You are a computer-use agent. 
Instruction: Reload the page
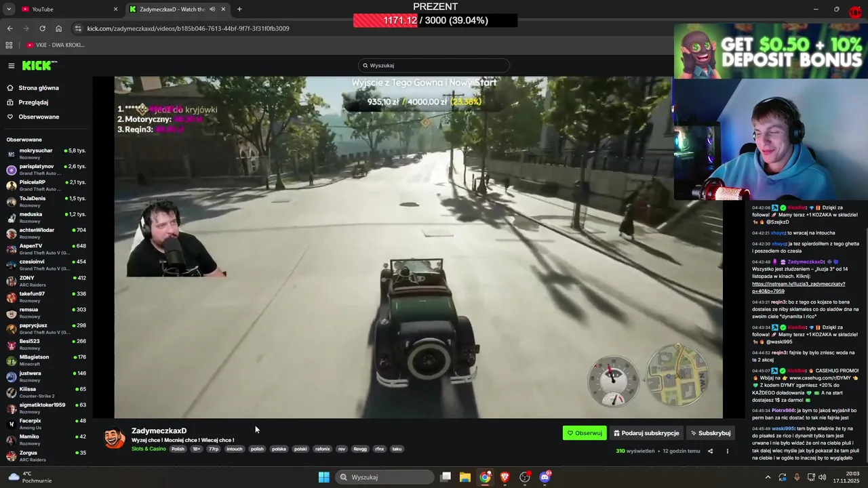(x=42, y=28)
